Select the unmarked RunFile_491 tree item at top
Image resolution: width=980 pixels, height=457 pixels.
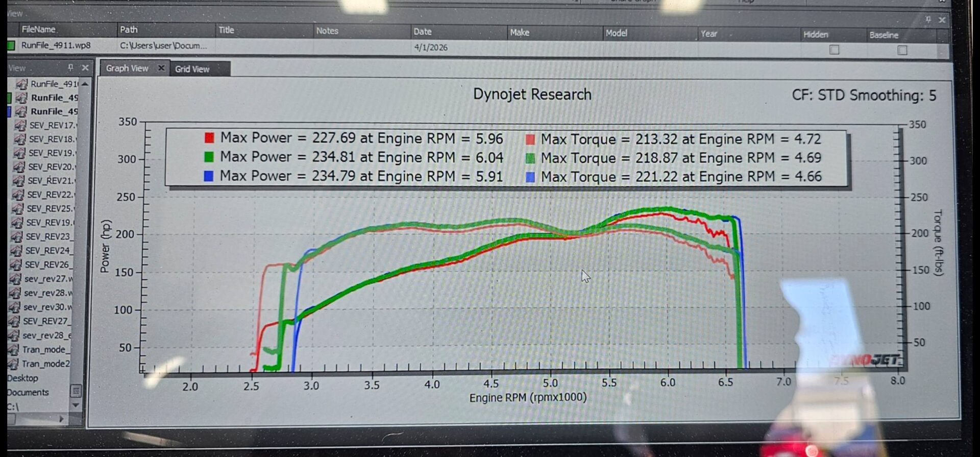pos(54,84)
